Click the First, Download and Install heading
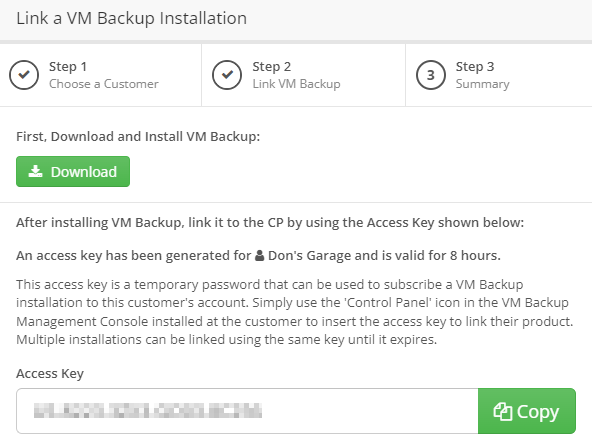 point(138,136)
